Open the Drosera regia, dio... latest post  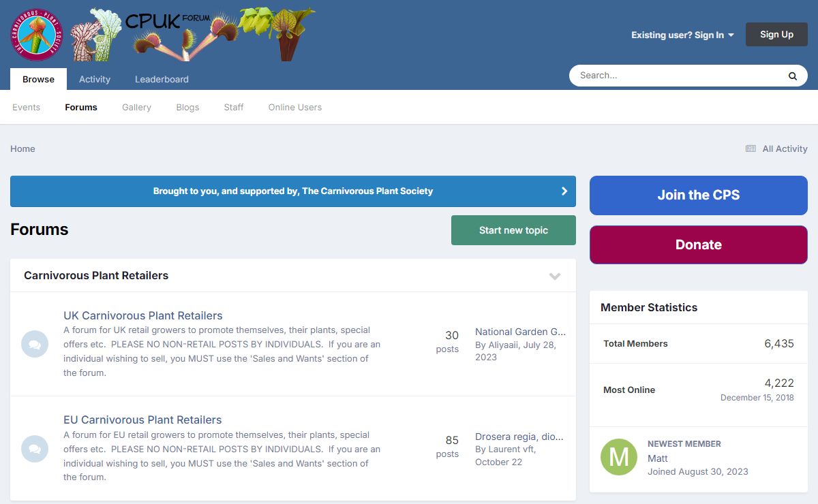[x=519, y=437]
